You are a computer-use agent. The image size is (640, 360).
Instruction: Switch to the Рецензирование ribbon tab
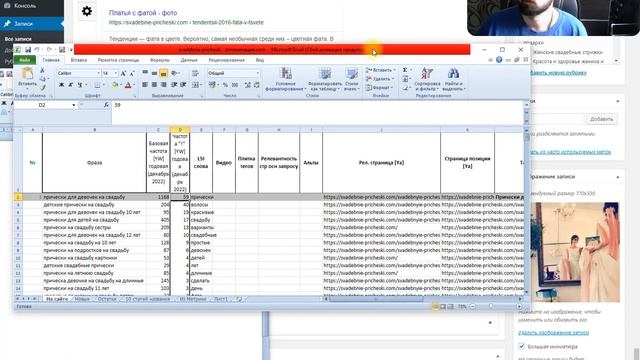[227, 60]
